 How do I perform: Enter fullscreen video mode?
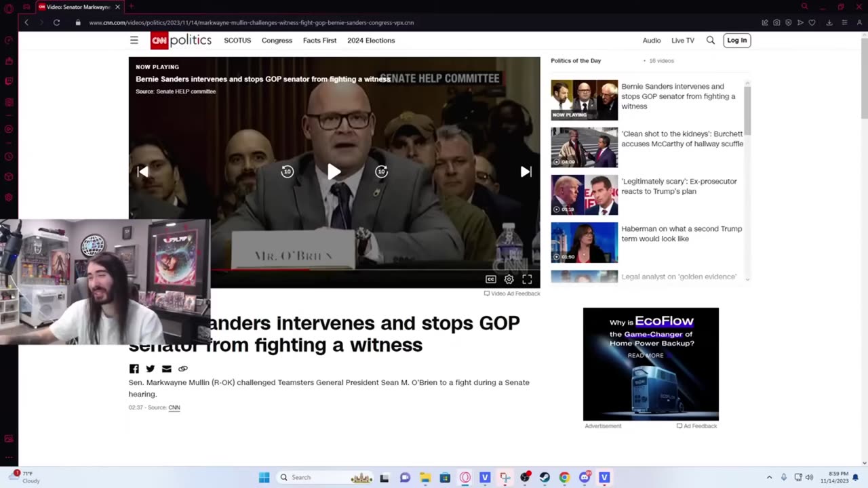(x=527, y=279)
